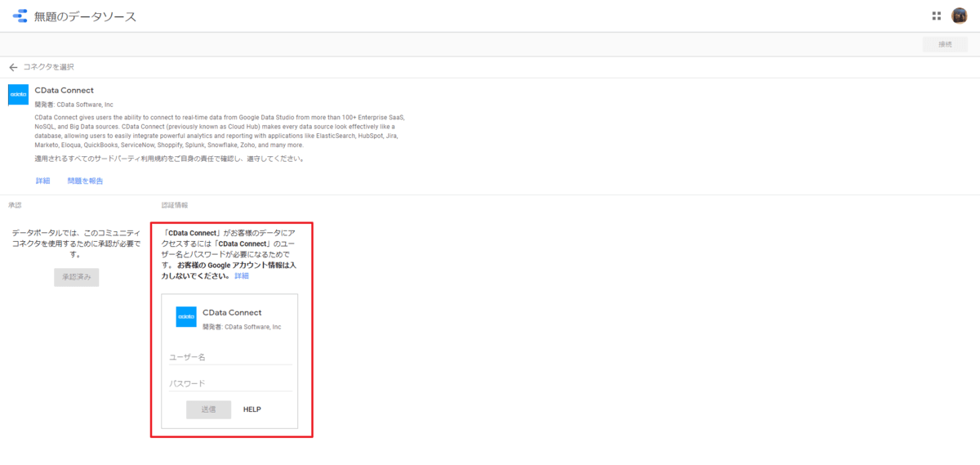Click the CData logo in connector header
The height and width of the screenshot is (465, 980).
18,95
